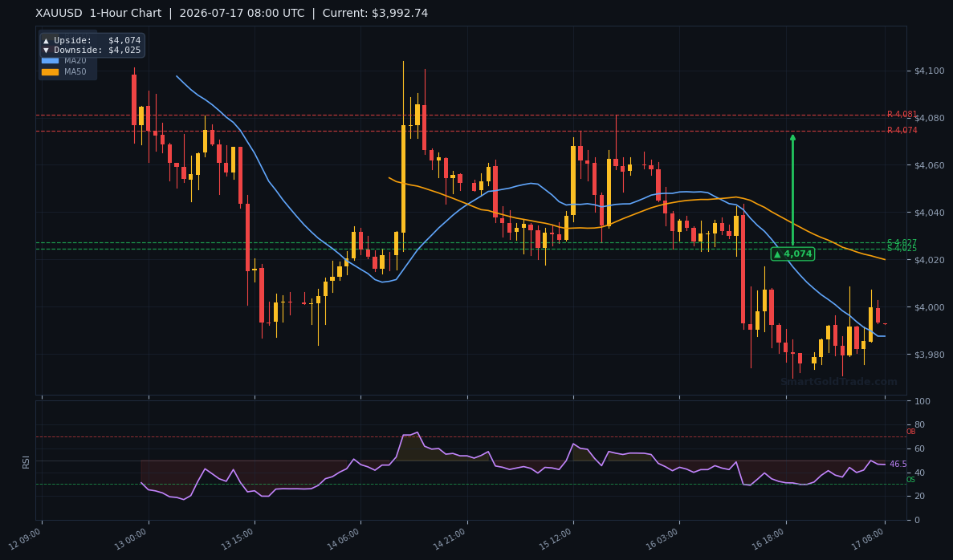This screenshot has width=953, height=560.
Task: Click the '14 06:00' time axis label
Action: [344, 539]
